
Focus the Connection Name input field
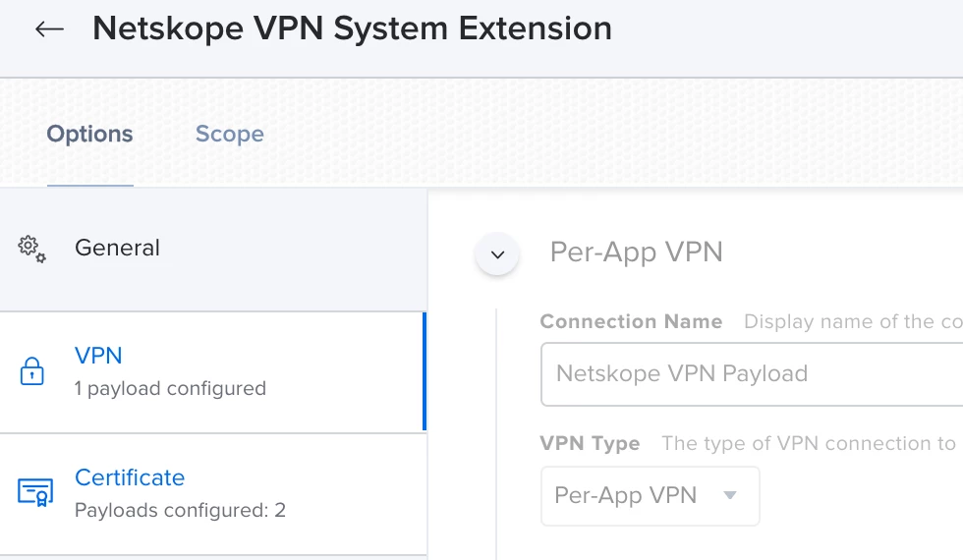click(752, 374)
